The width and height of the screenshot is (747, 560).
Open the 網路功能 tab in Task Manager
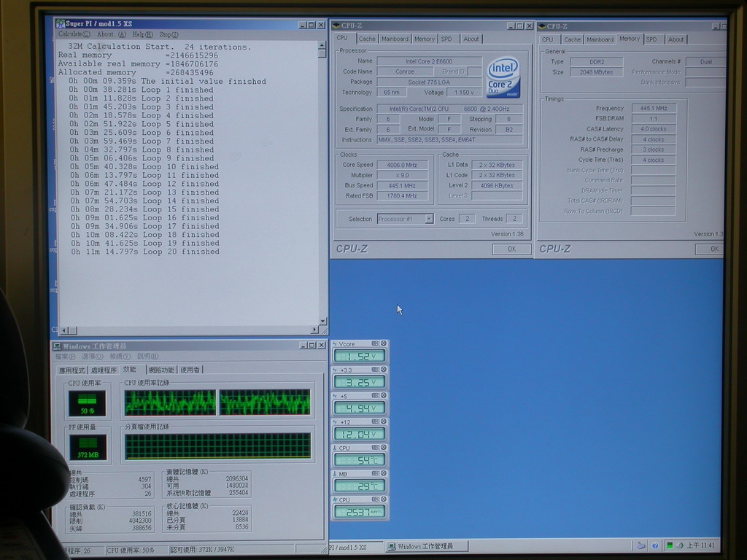pyautogui.click(x=161, y=370)
